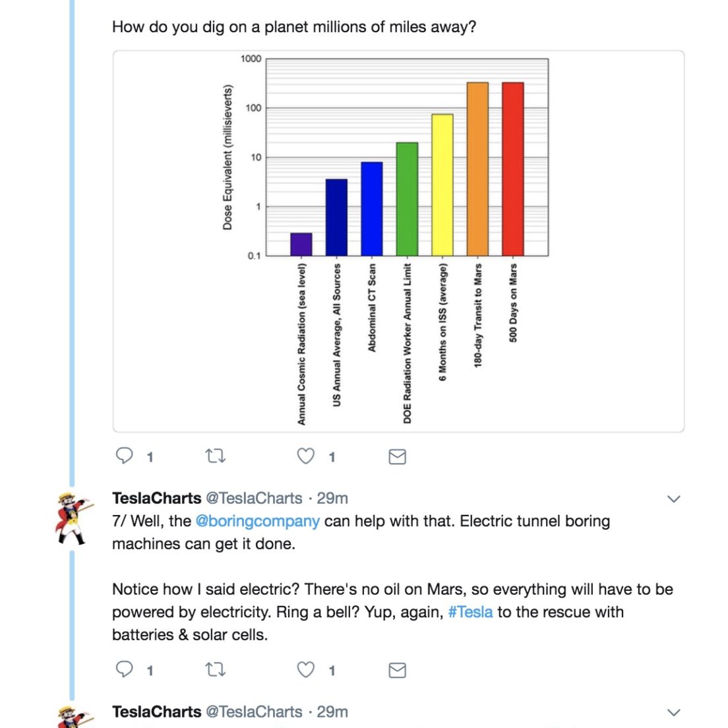This screenshot has width=728, height=728.
Task: Expand the chevron menu on bottom tweet
Action: [x=673, y=713]
